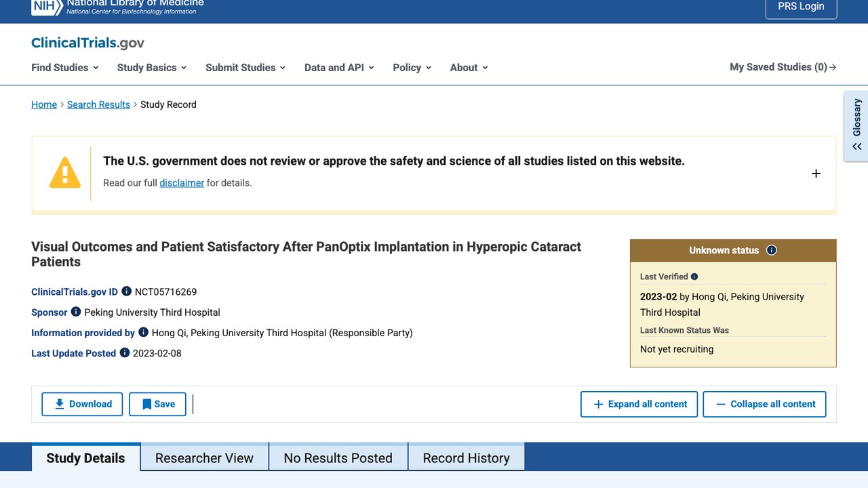Expand the Submit Studies menu
This screenshot has height=488, width=868.
point(245,67)
